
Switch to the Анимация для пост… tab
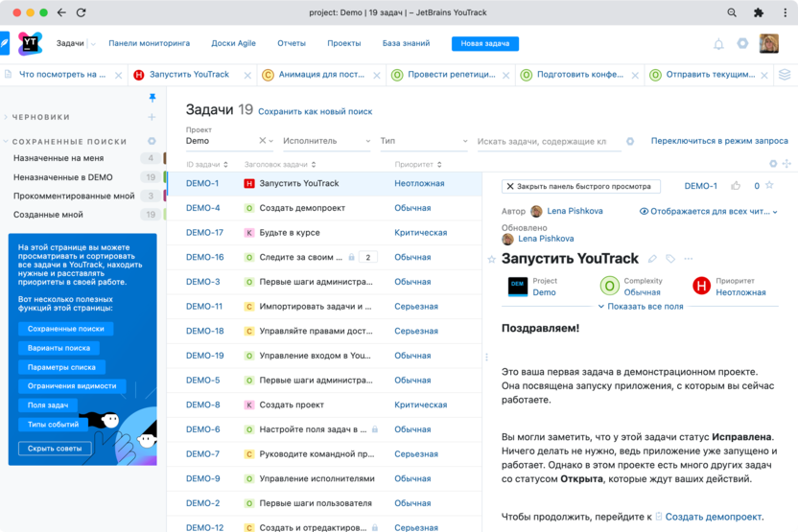click(319, 75)
